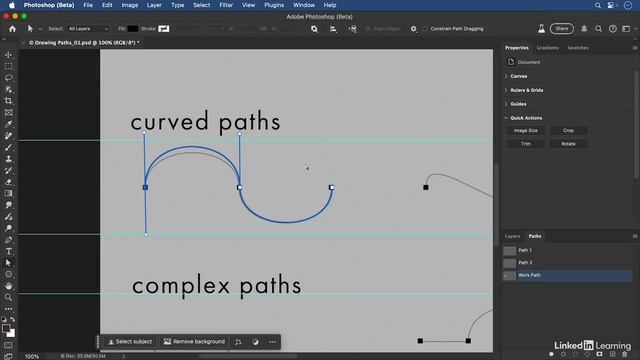Select the History Brush tool
Viewport: 640px width, 360px height.
[8, 170]
